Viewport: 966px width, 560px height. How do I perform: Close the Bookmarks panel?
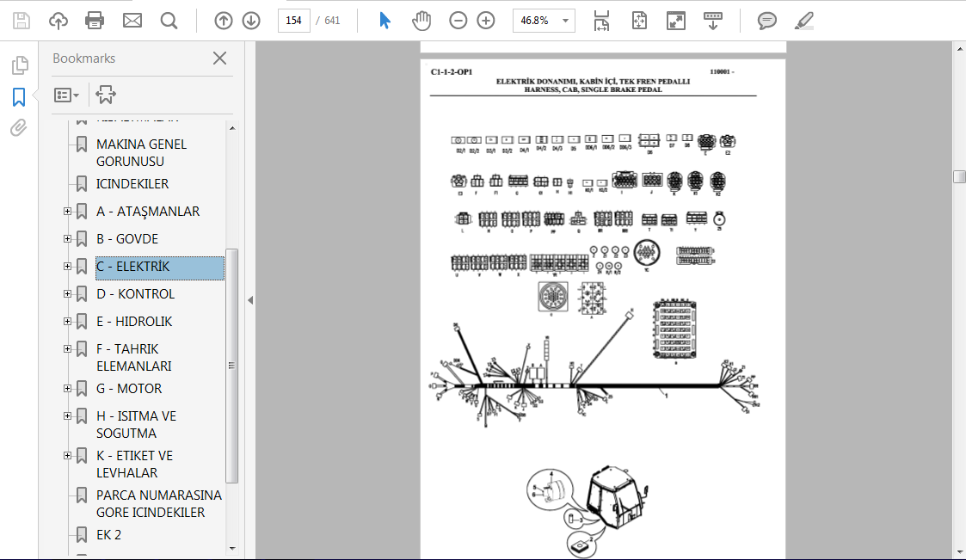click(x=219, y=58)
